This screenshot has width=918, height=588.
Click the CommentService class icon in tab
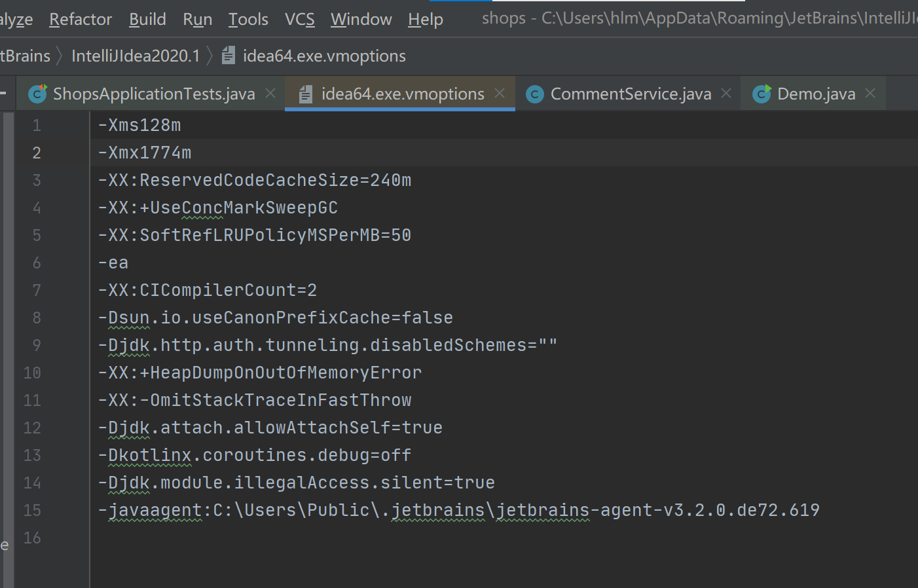pyautogui.click(x=535, y=94)
